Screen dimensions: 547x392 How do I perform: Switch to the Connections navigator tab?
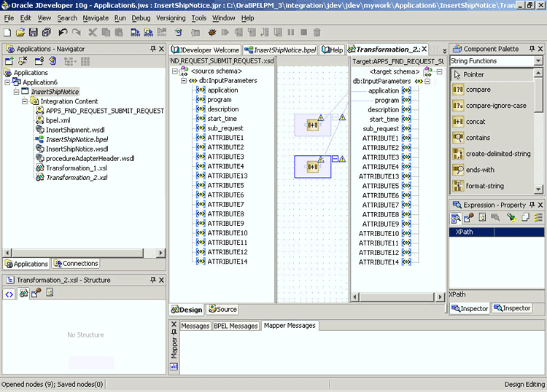76,264
